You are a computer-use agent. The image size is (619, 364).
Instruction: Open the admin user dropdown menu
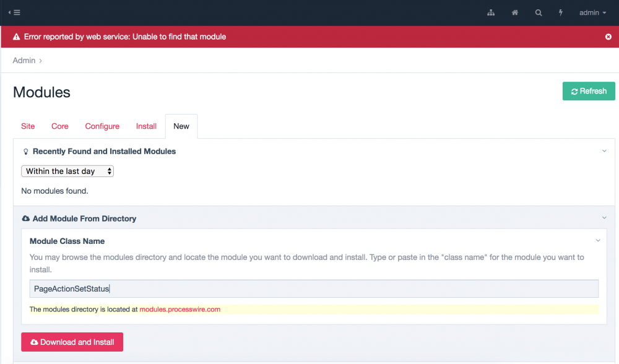[592, 12]
